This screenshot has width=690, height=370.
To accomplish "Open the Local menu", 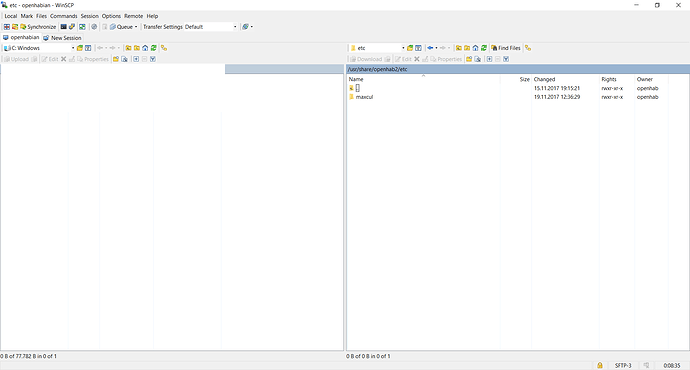I will point(11,16).
